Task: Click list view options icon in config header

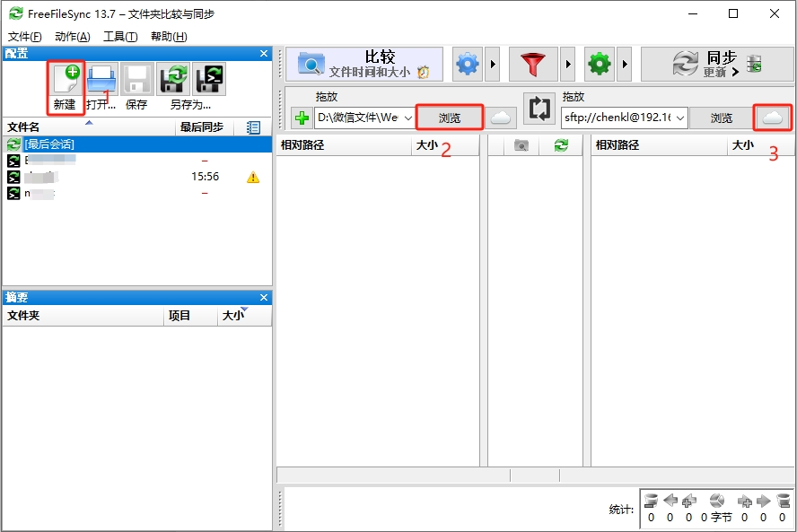Action: pyautogui.click(x=253, y=127)
